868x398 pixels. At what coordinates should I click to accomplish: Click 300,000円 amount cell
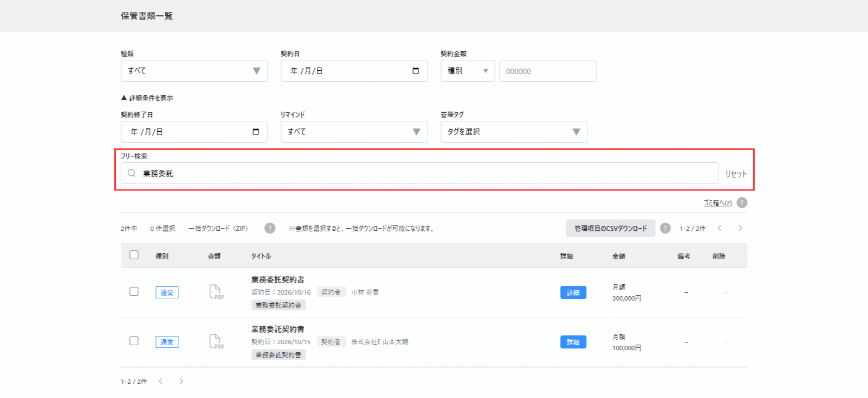tap(627, 298)
